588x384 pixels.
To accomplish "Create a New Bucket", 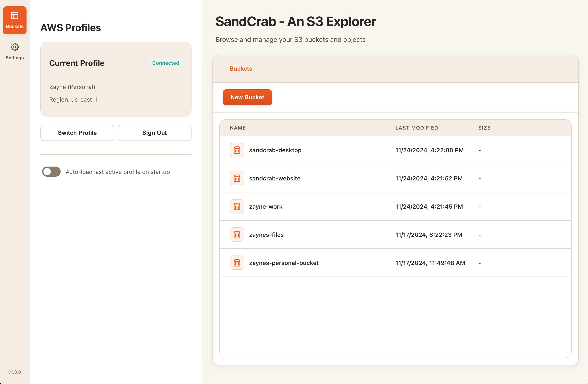I will [247, 97].
